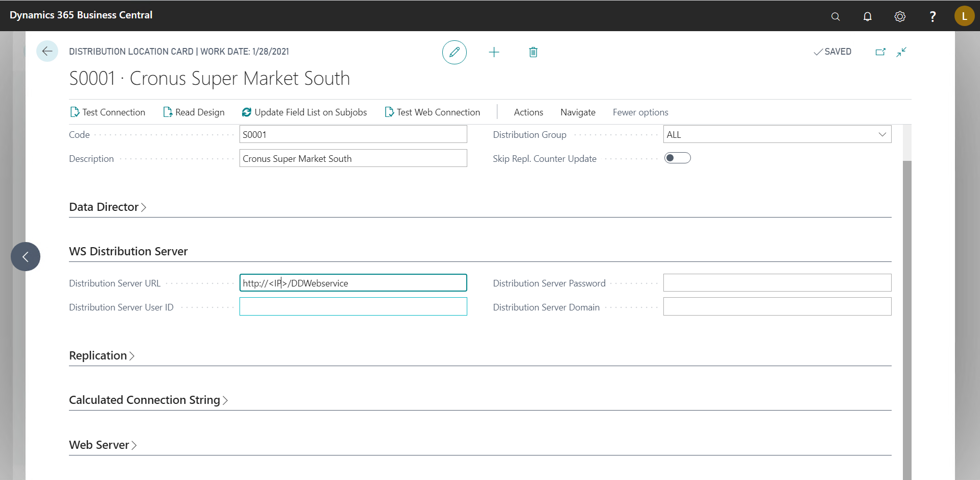The width and height of the screenshot is (980, 480).
Task: Expand the Web Server section
Action: pyautogui.click(x=103, y=445)
